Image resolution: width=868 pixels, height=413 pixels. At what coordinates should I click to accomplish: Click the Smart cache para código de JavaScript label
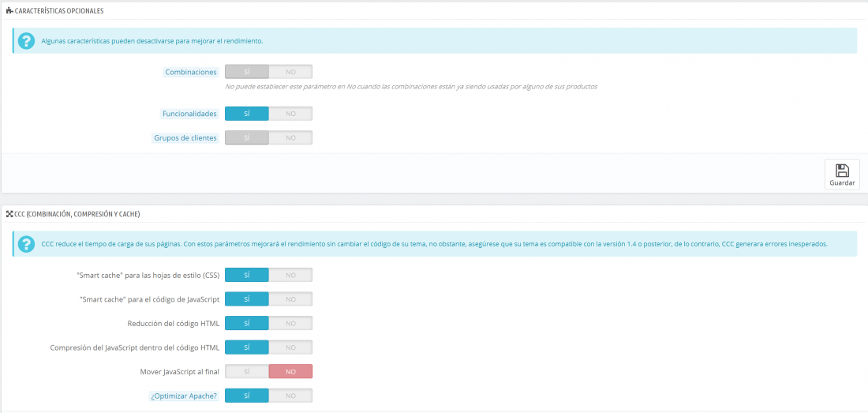[149, 299]
